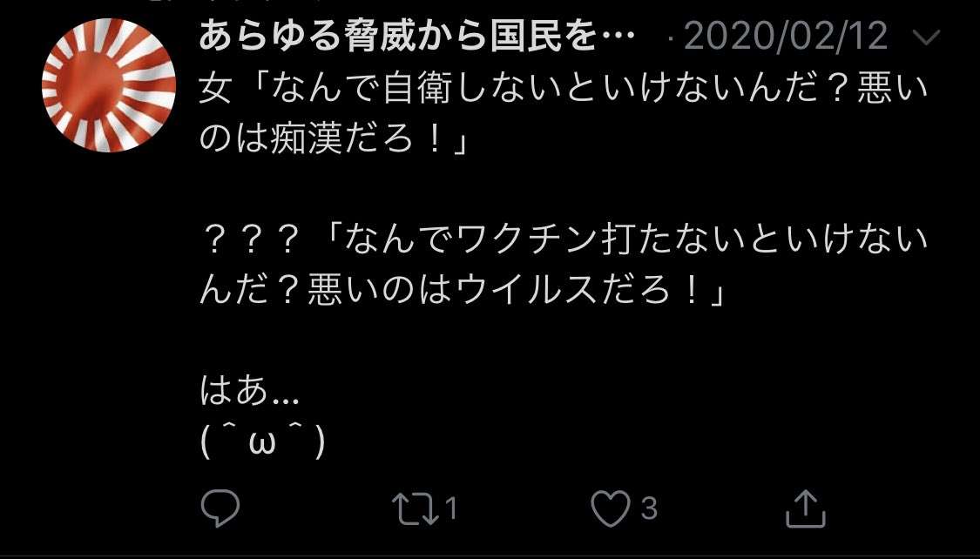This screenshot has width=980, height=559.
Task: Select the ( ˆ ω ˆ ) kaomoji face
Action: [263, 442]
